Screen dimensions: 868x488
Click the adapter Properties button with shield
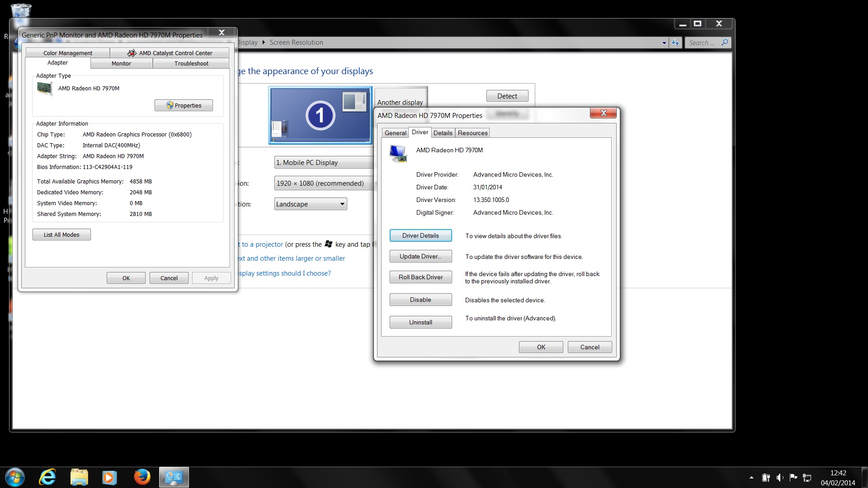184,105
